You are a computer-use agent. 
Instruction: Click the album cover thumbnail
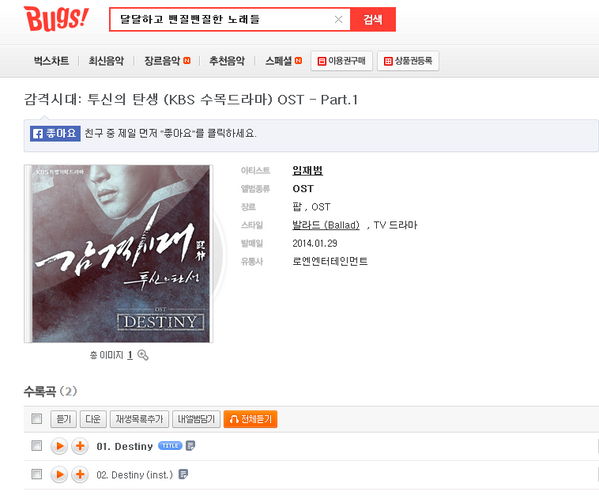pyautogui.click(x=118, y=254)
